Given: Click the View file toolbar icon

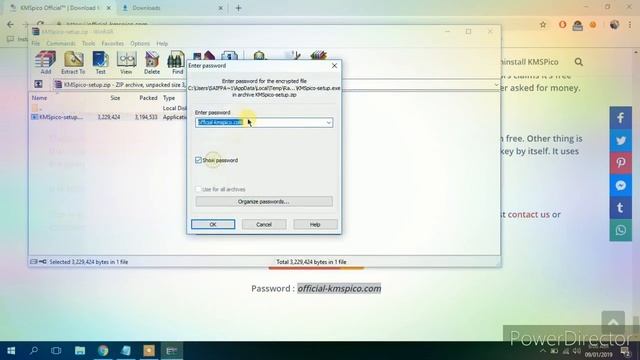Looking at the screenshot, I should (126, 62).
